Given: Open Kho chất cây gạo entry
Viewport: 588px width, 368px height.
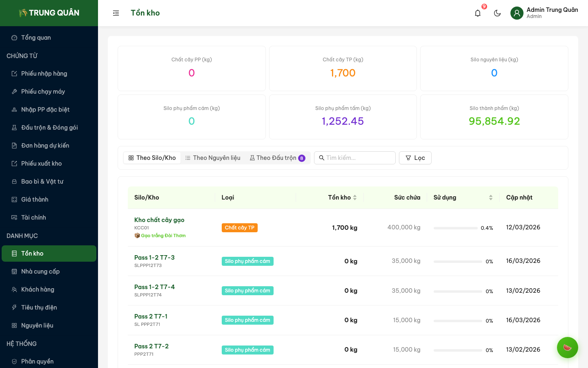Looking at the screenshot, I should pyautogui.click(x=159, y=220).
